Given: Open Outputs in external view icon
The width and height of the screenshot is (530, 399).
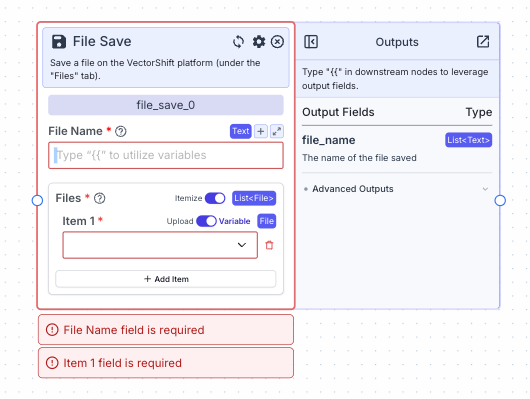Looking at the screenshot, I should point(483,42).
